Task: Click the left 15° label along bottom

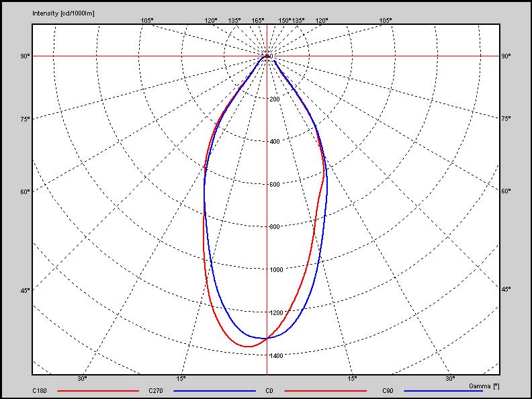Action: pos(181,379)
